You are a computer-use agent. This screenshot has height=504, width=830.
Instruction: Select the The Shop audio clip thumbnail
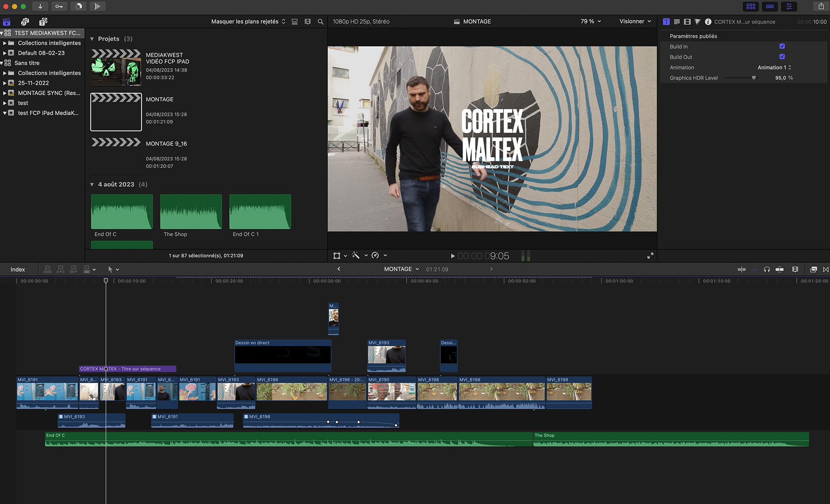click(x=191, y=212)
